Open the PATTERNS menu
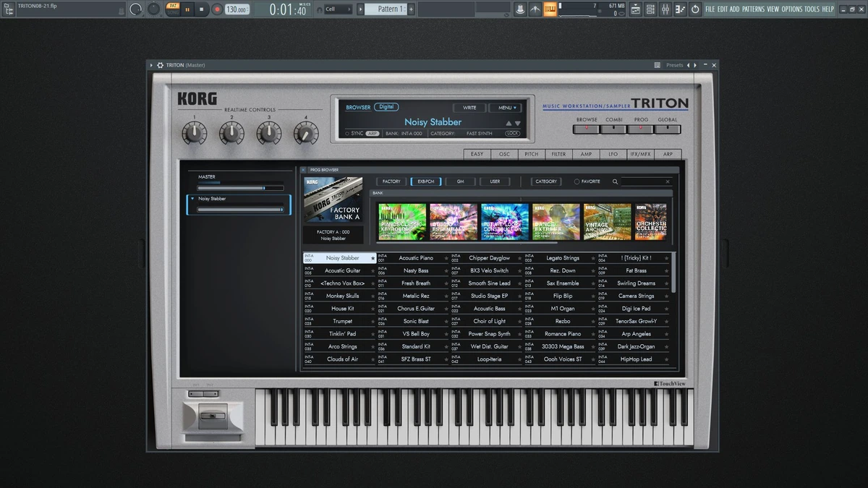Image resolution: width=868 pixels, height=488 pixels. pyautogui.click(x=753, y=9)
